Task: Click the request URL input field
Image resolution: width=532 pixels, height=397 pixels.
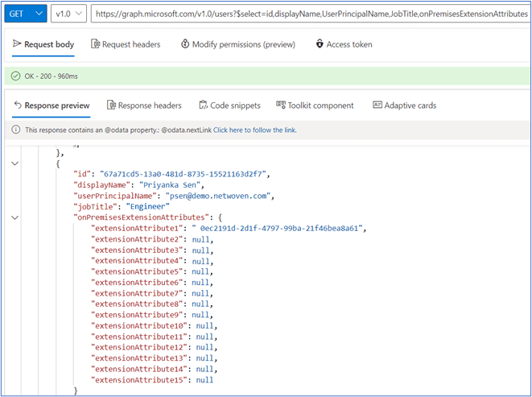Action: tap(311, 14)
